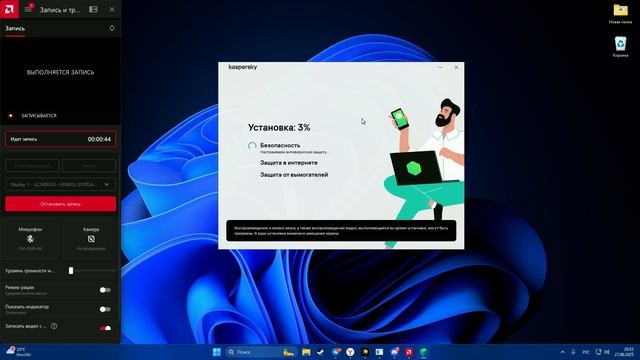
Task: Open the Windows Start menu
Action: [217, 352]
